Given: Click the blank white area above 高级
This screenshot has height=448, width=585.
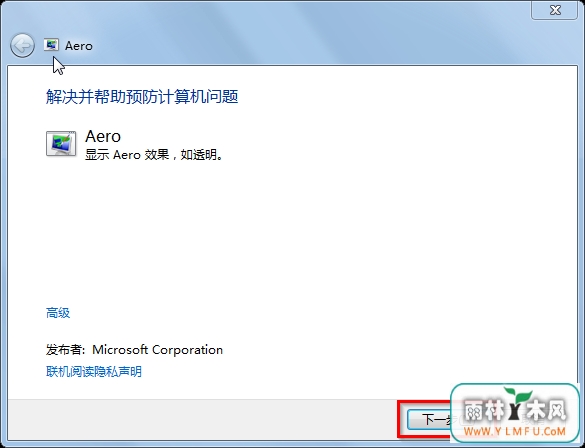Looking at the screenshot, I should [291, 231].
